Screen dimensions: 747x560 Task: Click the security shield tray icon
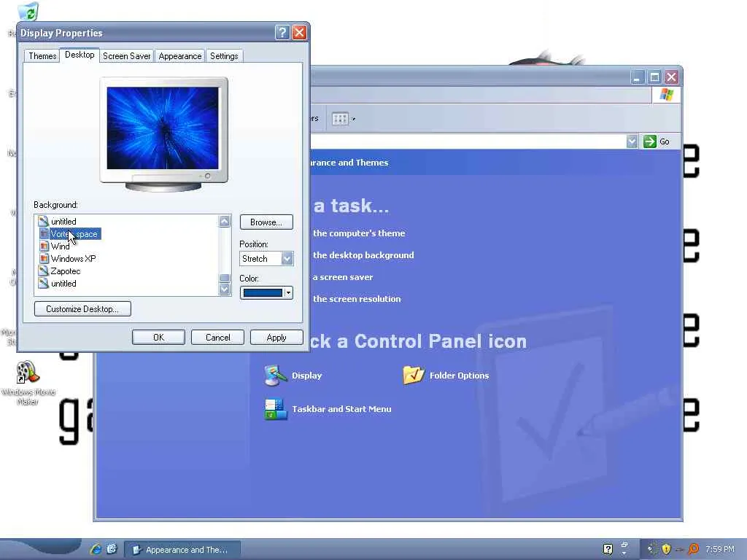666,549
